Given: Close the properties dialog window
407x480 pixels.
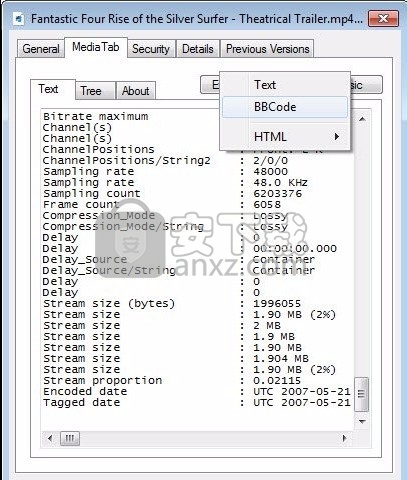Looking at the screenshot, I should [383, 18].
